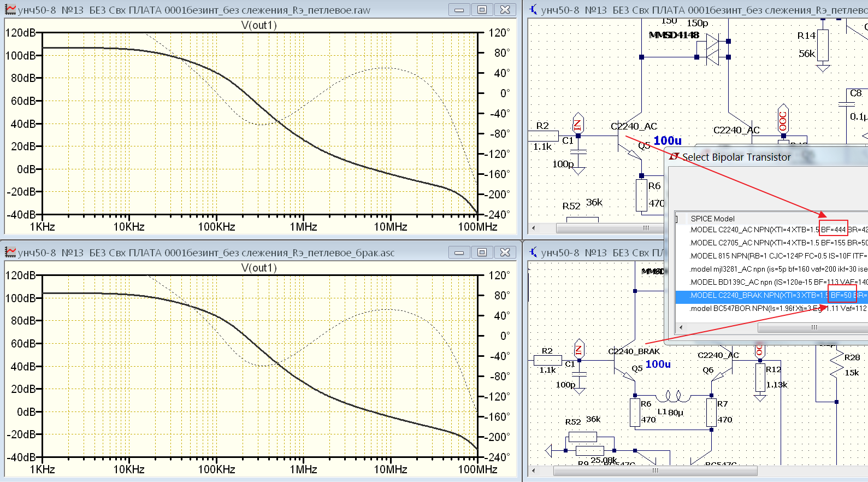Click left arrow of model list scrollbar
The image size is (868, 482).
tap(681, 327)
